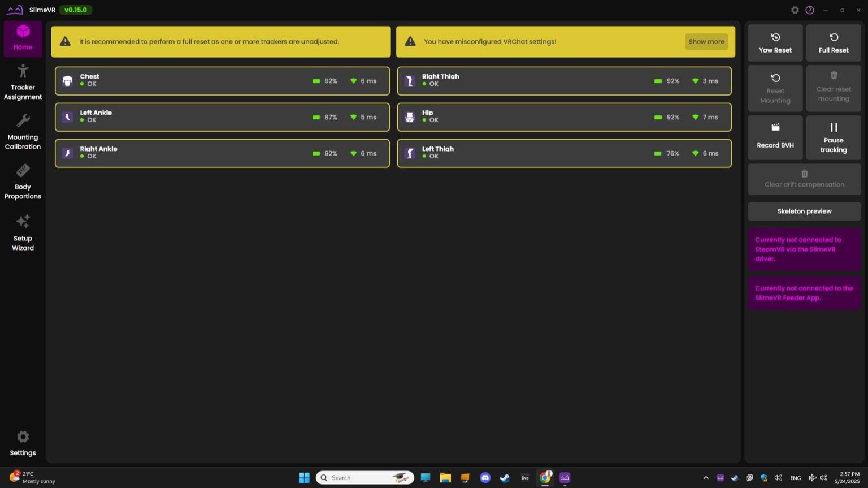Show more VRChat settings warning
The width and height of the screenshot is (868, 488).
pyautogui.click(x=706, y=41)
